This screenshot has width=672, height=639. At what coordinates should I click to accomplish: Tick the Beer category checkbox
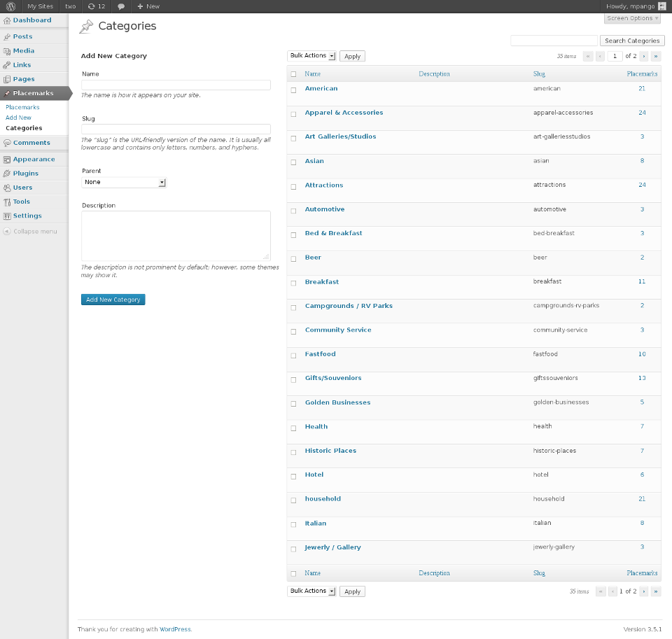click(293, 259)
